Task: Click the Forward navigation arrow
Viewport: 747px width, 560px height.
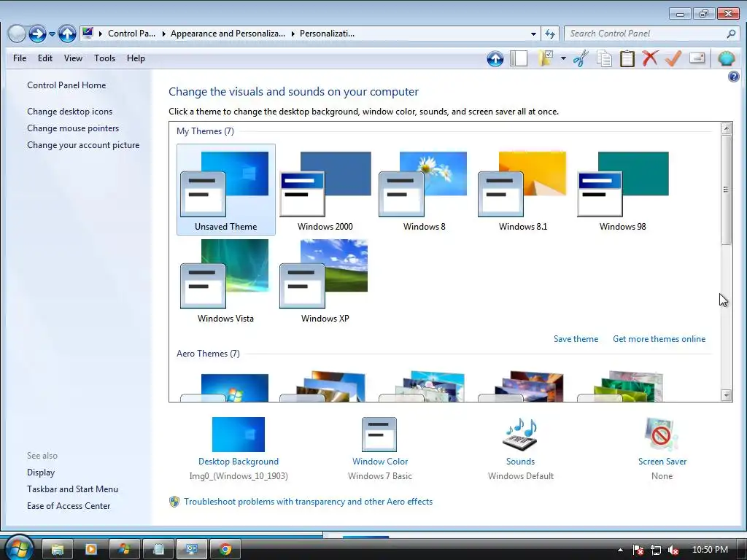Action: 37,34
